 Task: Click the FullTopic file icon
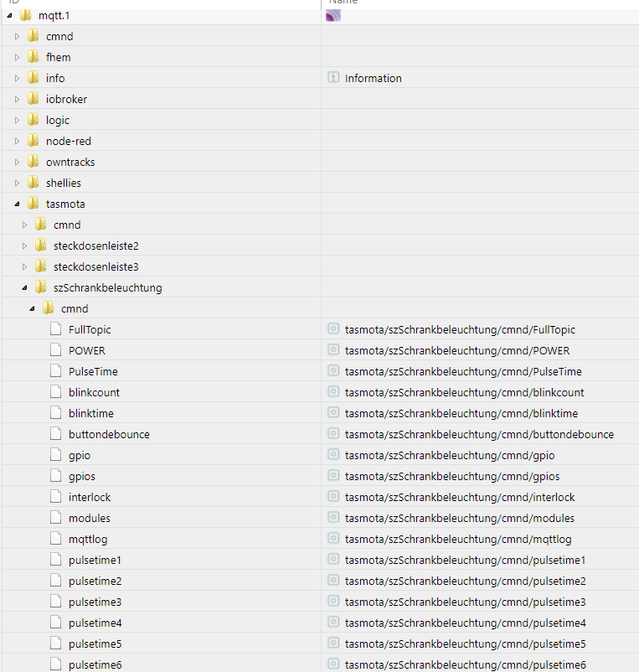tap(55, 329)
